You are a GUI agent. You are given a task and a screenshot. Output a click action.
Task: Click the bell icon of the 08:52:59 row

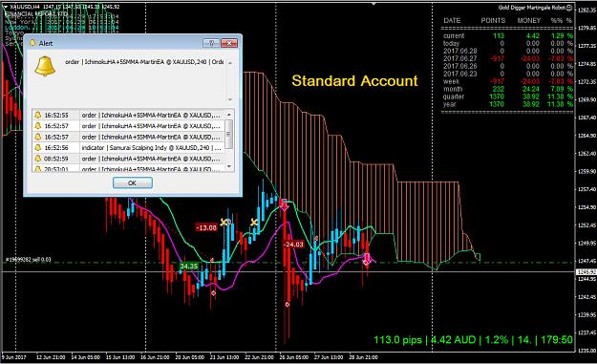[37, 159]
